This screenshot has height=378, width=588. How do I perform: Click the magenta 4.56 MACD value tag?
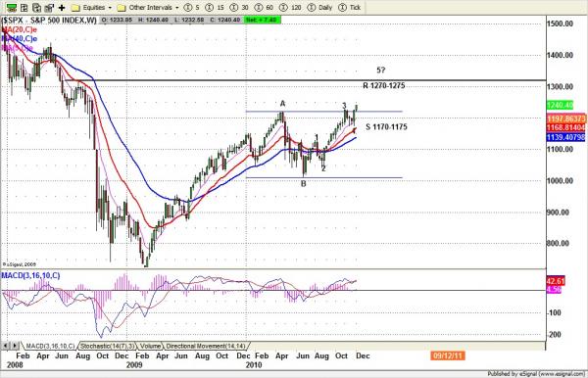click(x=554, y=290)
